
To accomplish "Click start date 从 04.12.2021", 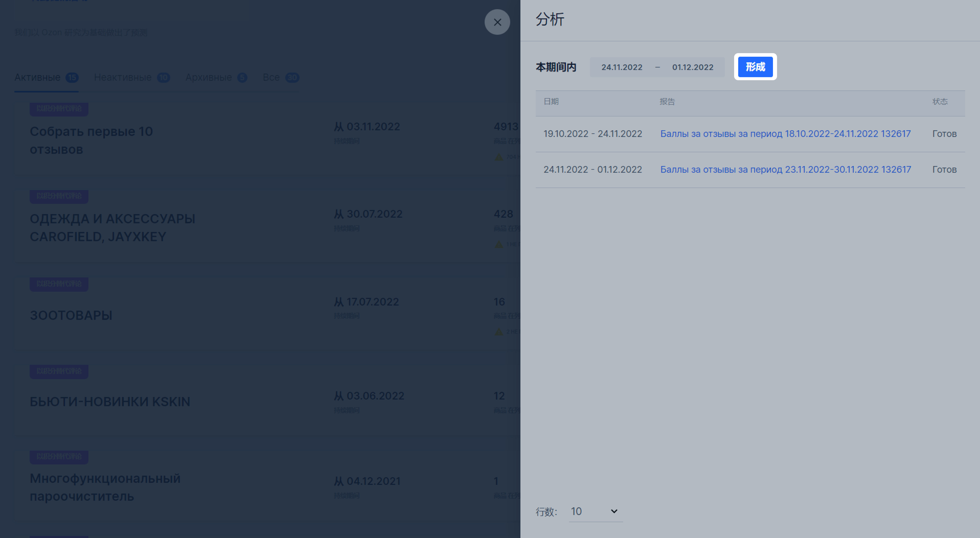I will (367, 481).
